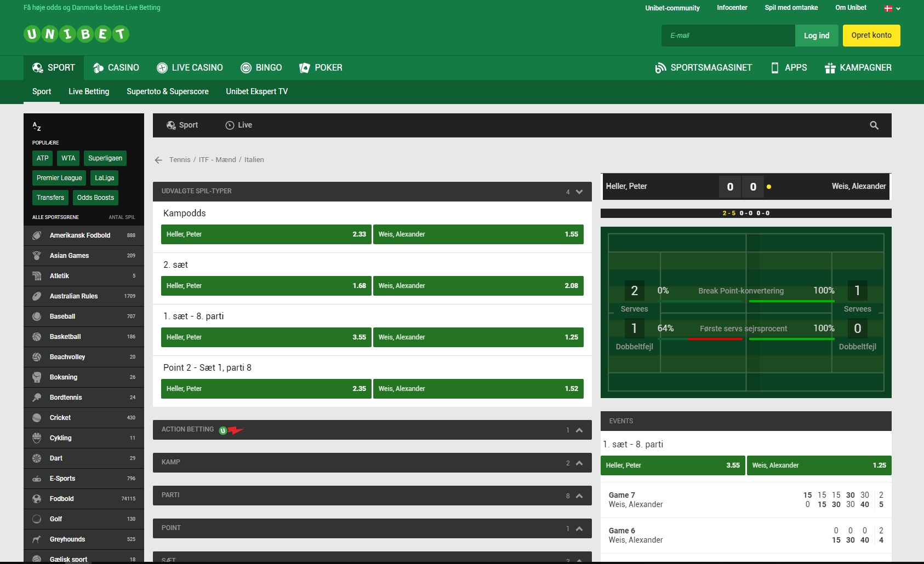Click the Cricket icon in the sports list

[x=37, y=417]
